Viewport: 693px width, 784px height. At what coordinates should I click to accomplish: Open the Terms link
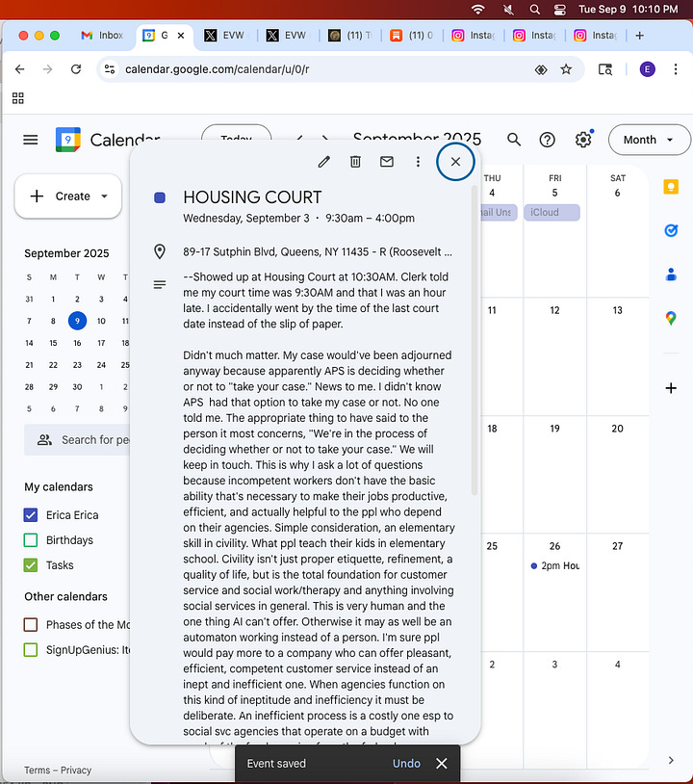coord(37,770)
